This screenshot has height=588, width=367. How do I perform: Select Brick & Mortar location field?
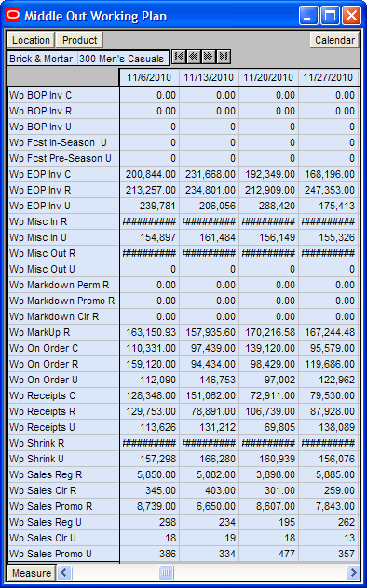coord(42,59)
